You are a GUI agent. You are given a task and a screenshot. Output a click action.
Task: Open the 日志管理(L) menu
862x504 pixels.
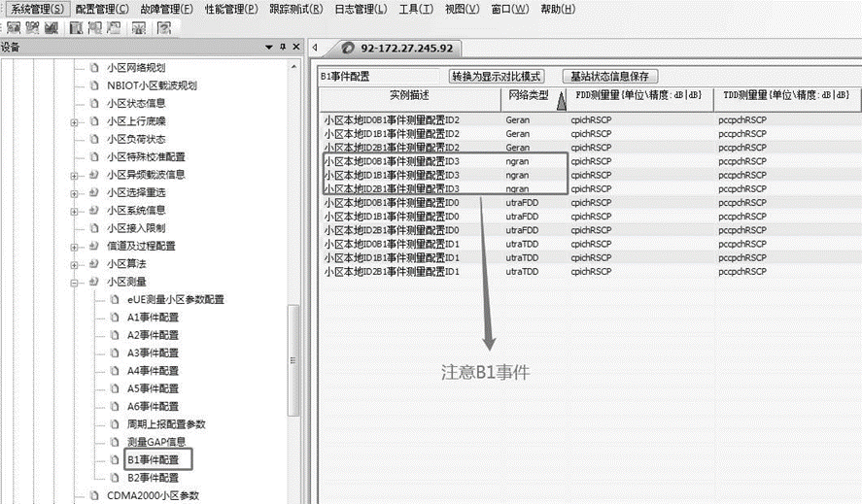361,9
